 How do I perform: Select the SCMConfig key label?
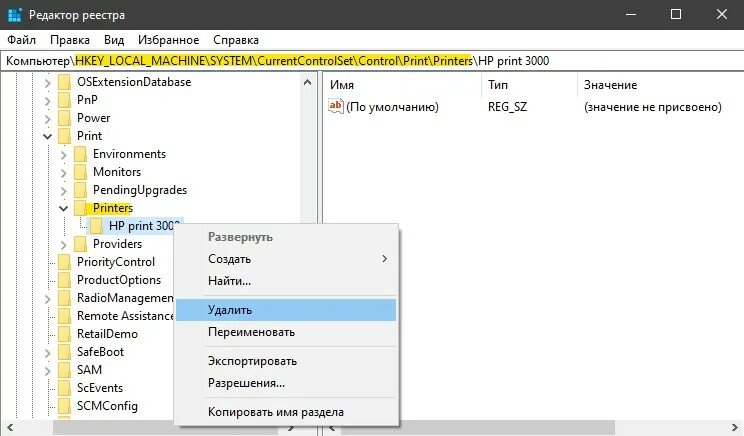[x=107, y=407]
